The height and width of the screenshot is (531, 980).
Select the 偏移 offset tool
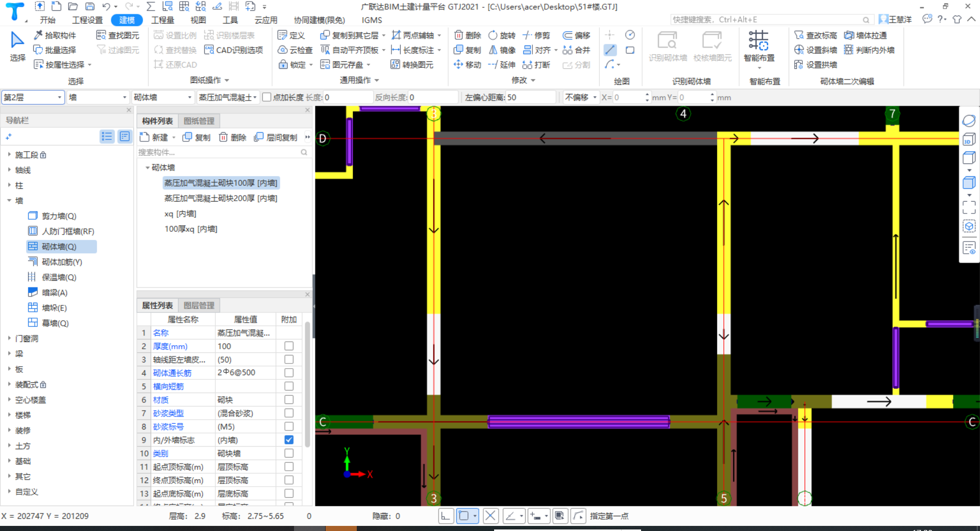point(576,35)
